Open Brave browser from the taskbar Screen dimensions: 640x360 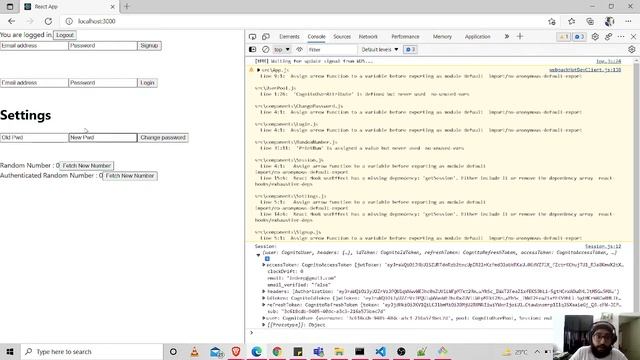(x=236, y=351)
